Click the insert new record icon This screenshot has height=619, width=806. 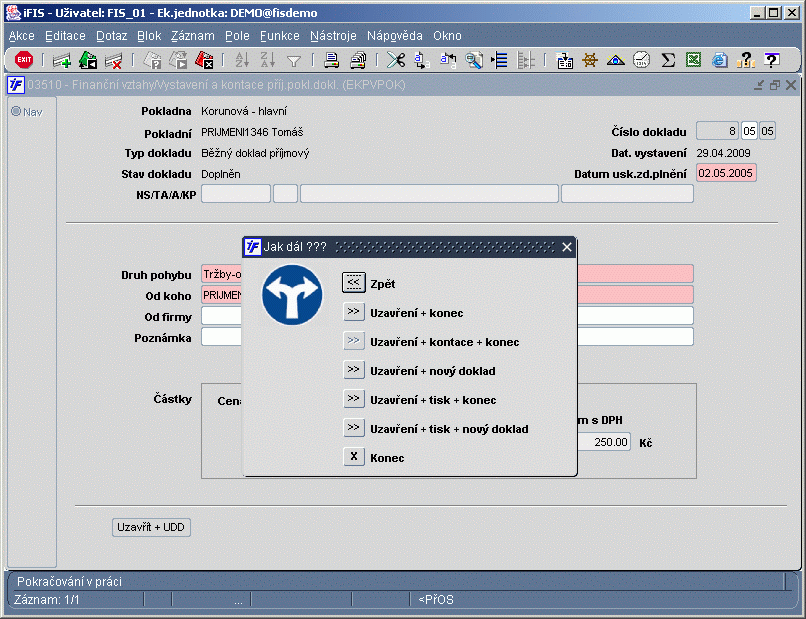pos(62,60)
